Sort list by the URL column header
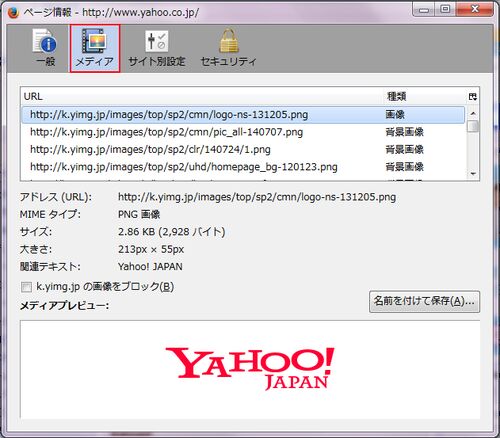Screen dimensions: 500x438 [202, 97]
